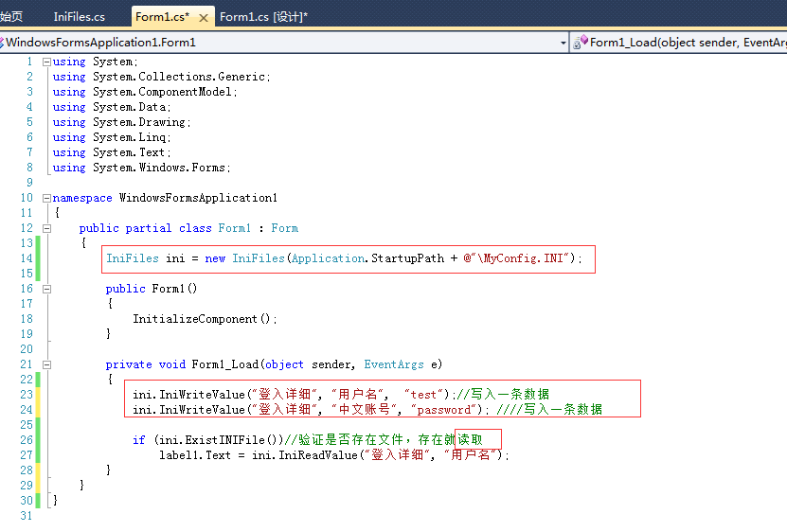This screenshot has height=532, width=787.
Task: Collapse the using directives block
Action: tap(45, 62)
